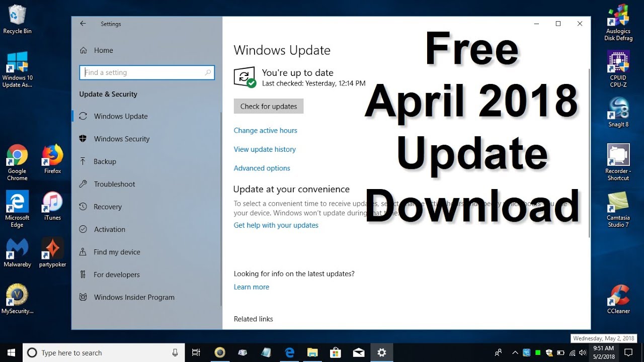Show hidden system tray icons
The height and width of the screenshot is (362, 644).
tap(515, 352)
